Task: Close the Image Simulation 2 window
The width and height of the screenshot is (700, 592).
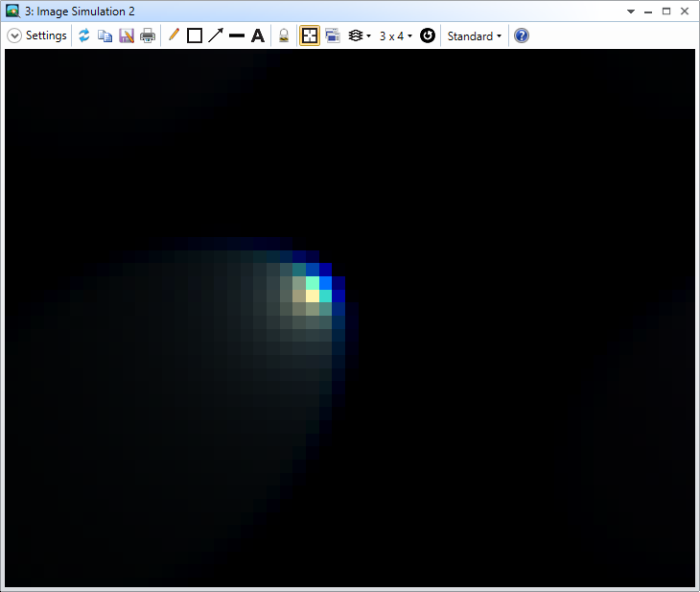Action: coord(685,12)
